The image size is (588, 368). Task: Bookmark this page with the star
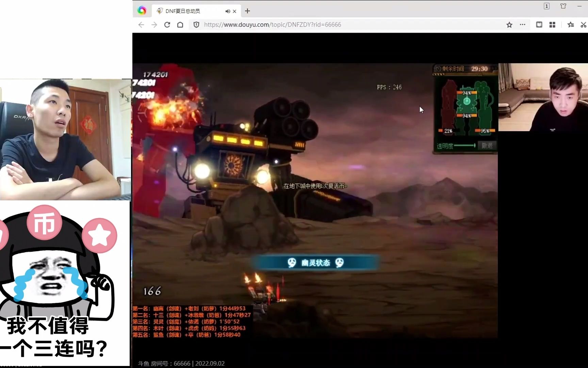(509, 25)
